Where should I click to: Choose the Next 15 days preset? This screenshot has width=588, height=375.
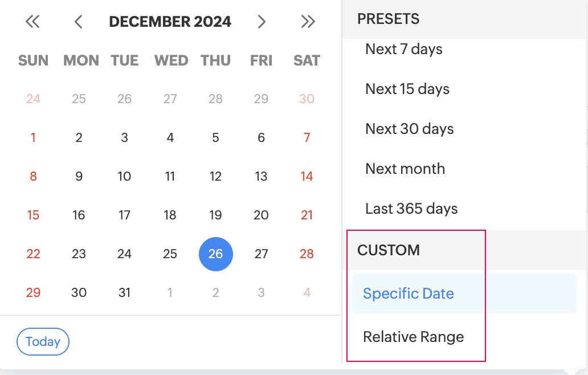pos(407,89)
